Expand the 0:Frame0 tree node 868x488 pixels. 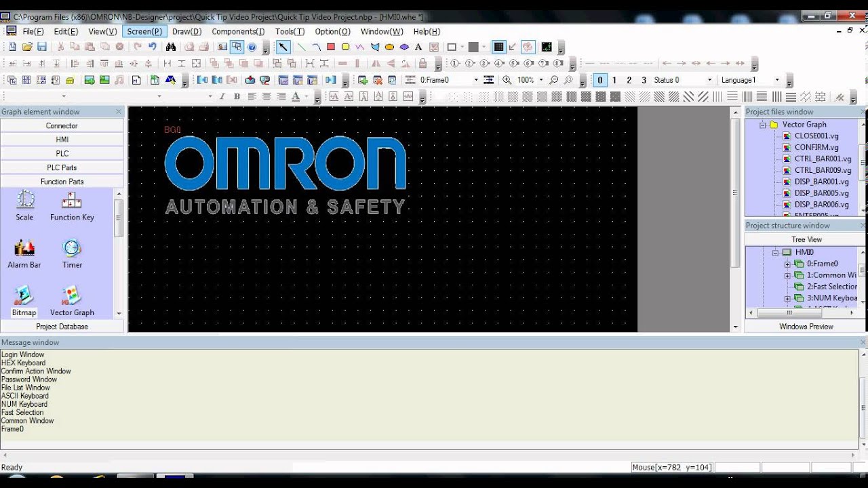tap(787, 264)
